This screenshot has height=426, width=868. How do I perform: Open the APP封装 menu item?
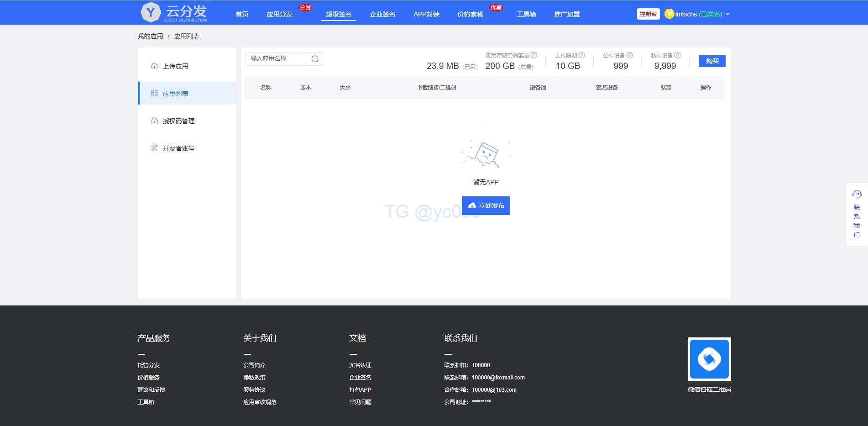coord(426,14)
